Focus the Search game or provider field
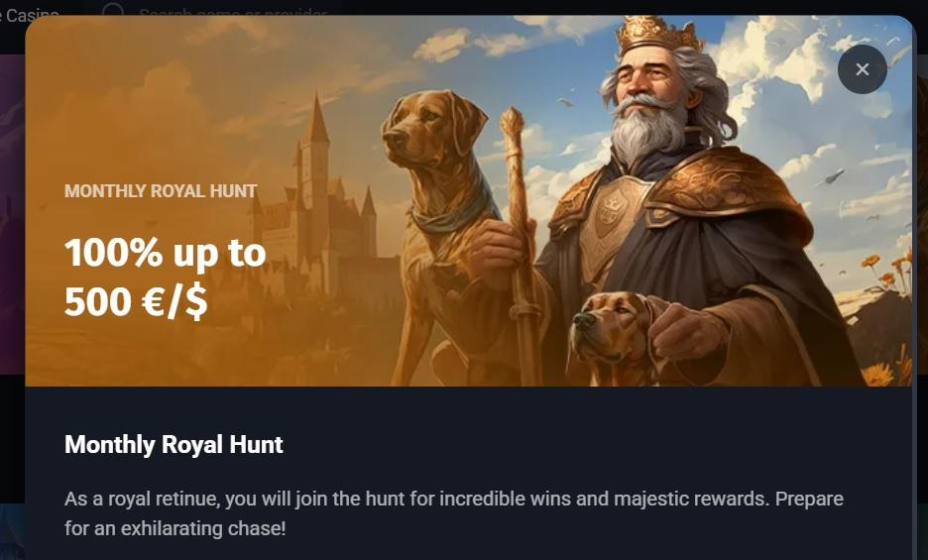928x560 pixels. (233, 12)
